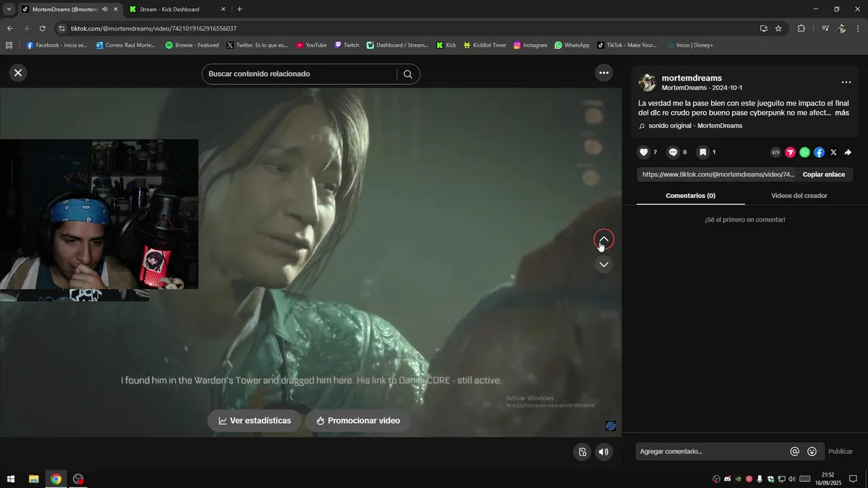Open the Chrome three-dots menu

click(859, 28)
